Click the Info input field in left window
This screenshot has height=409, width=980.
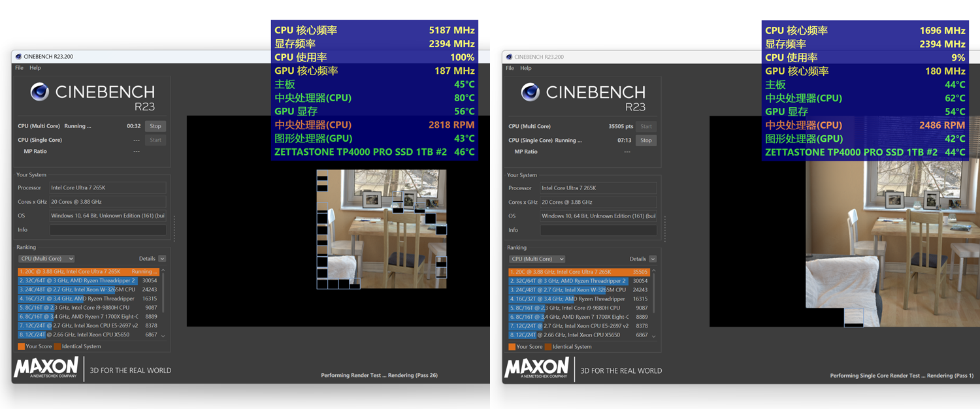pos(108,230)
